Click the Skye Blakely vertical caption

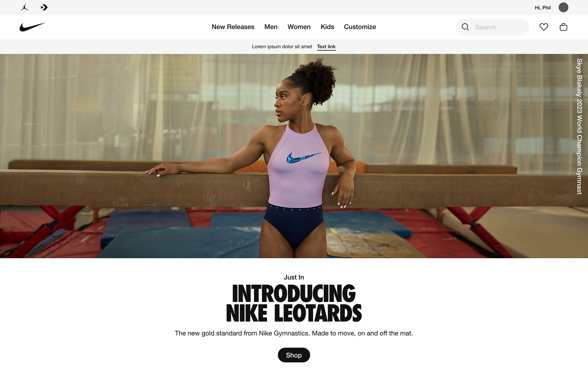tap(579, 127)
